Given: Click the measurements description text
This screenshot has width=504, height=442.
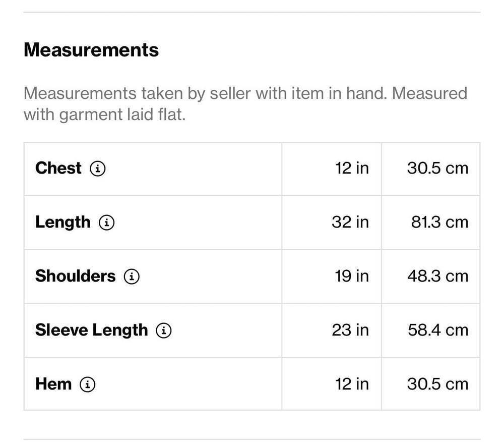Looking at the screenshot, I should pos(245,104).
